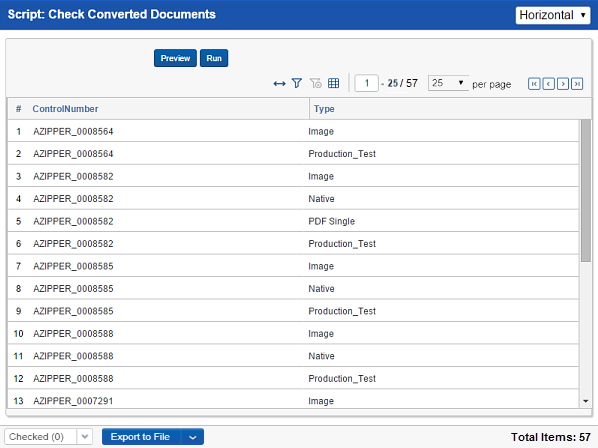Open the Horizontal layout dropdown
Viewport: 598px width, 448px height.
point(553,15)
